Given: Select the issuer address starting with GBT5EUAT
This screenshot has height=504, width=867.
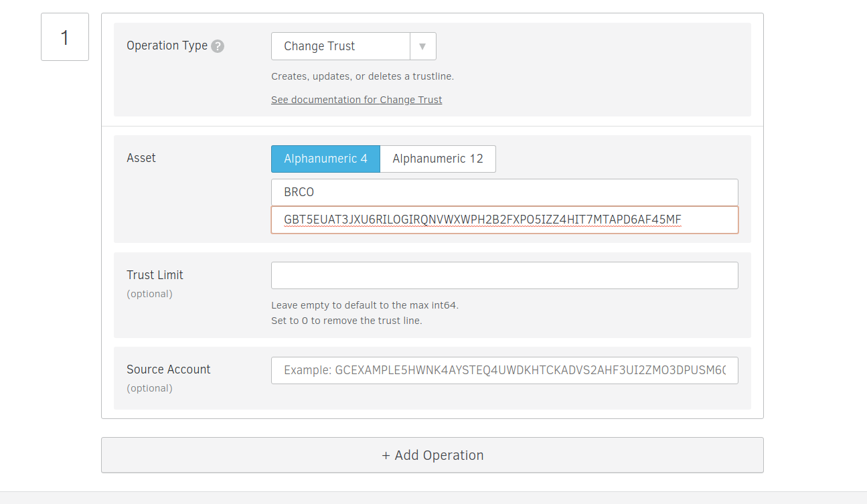Looking at the screenshot, I should click(x=504, y=220).
